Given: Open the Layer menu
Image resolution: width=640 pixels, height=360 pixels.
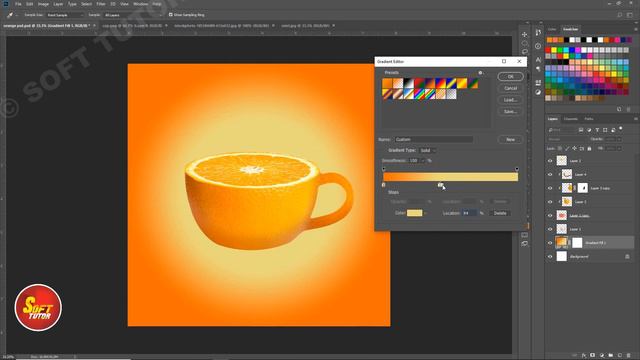Looking at the screenshot, I should (58, 4).
